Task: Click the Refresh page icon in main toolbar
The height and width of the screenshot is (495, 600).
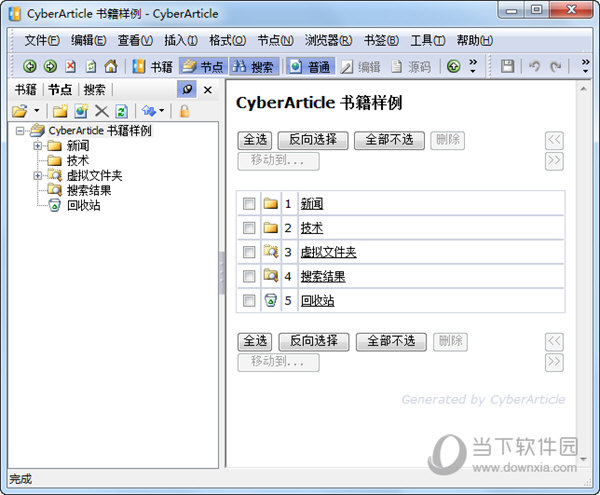Action: tap(91, 67)
